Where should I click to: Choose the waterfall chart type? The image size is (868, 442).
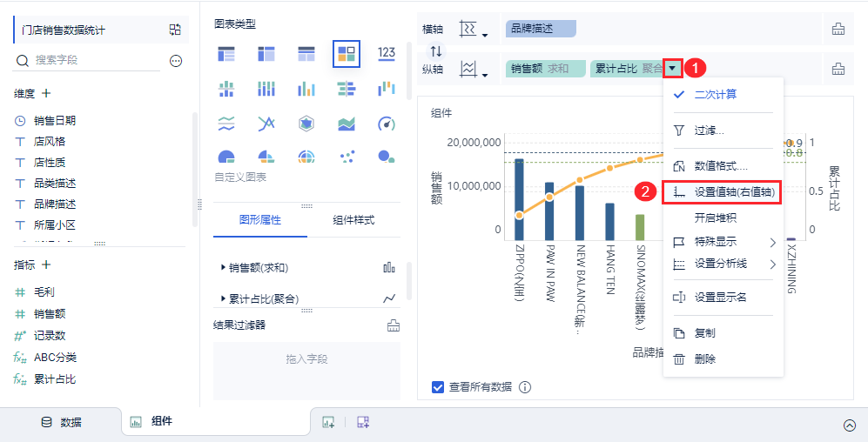pyautogui.click(x=387, y=89)
